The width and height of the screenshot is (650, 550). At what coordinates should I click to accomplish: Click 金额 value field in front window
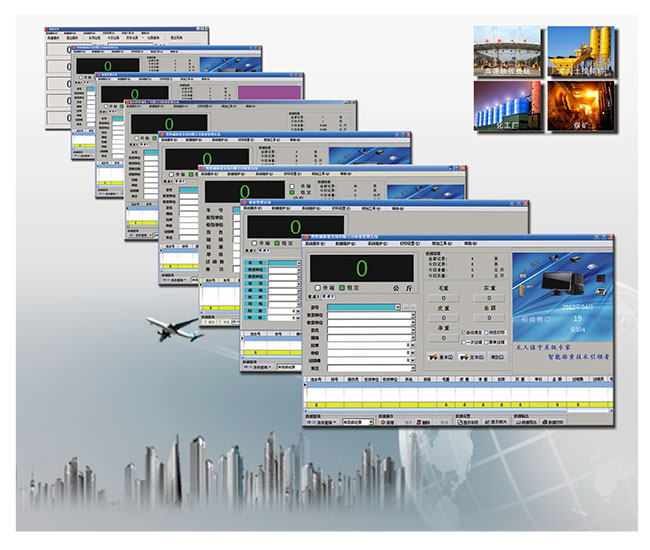coord(489,318)
